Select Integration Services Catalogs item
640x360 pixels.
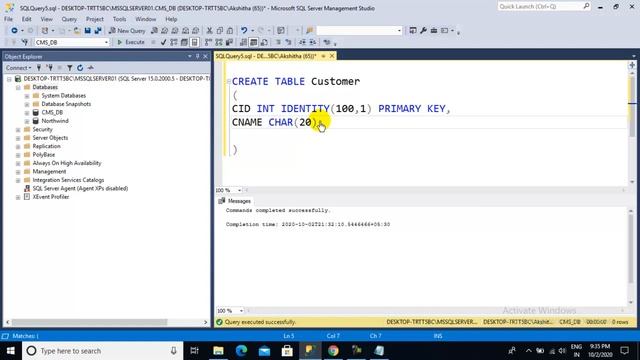[x=68, y=180]
